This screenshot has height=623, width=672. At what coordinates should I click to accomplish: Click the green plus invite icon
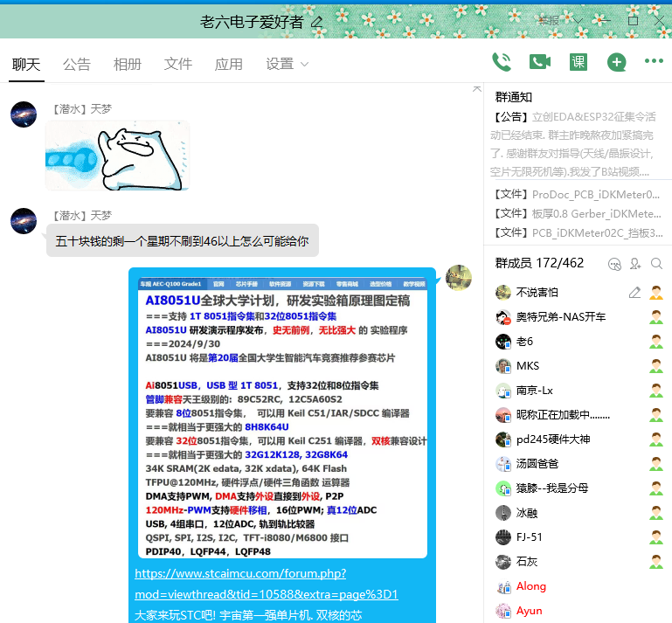617,63
